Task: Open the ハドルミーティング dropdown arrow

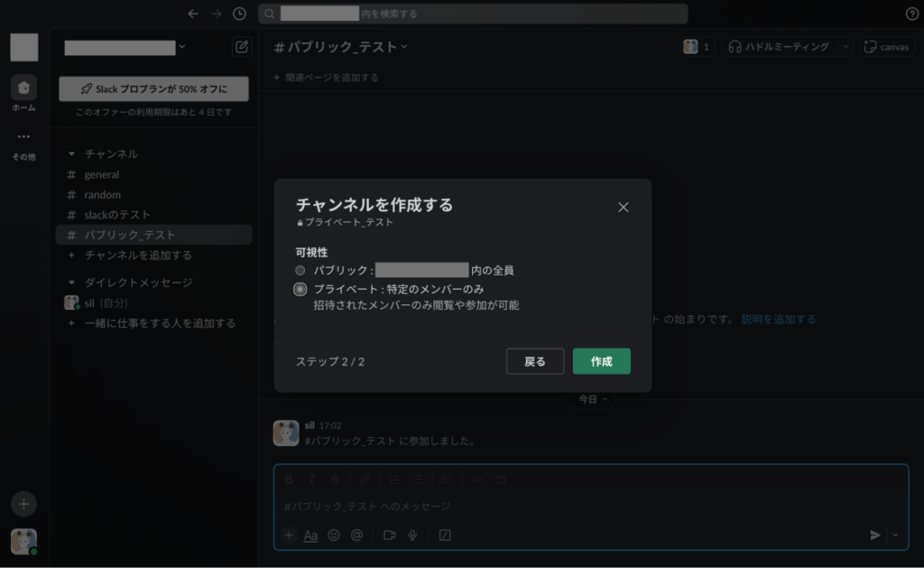Action: [x=845, y=47]
